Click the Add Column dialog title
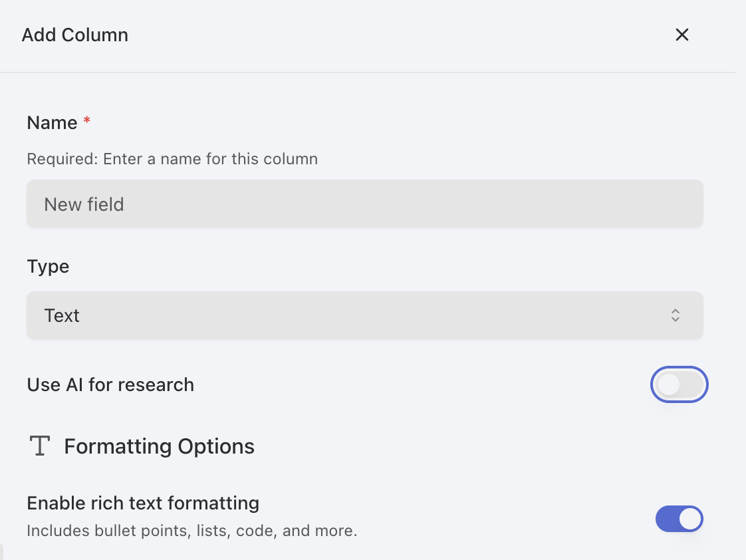The image size is (746, 560). [x=74, y=35]
